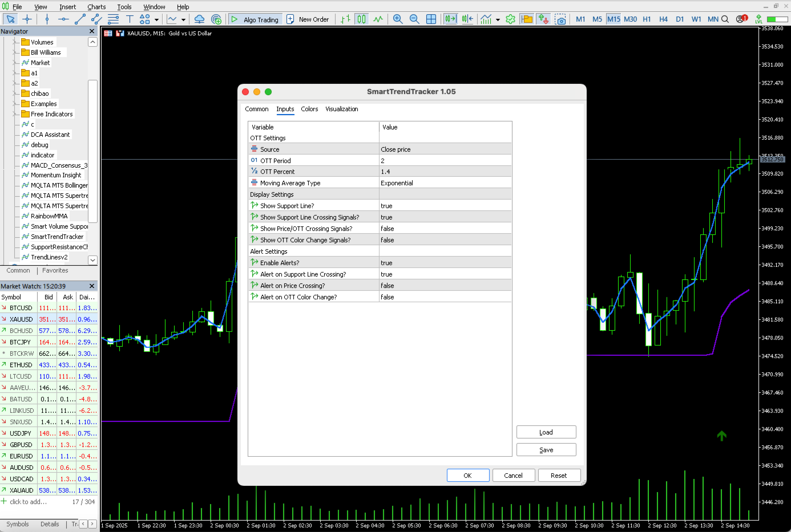Select the H1 timeframe
Screen dimensions: 791x532
[647, 19]
